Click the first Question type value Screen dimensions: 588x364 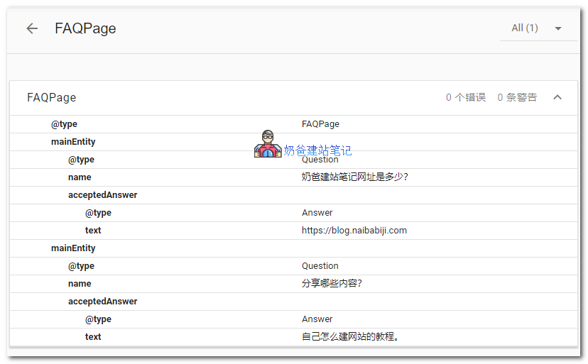(x=320, y=160)
